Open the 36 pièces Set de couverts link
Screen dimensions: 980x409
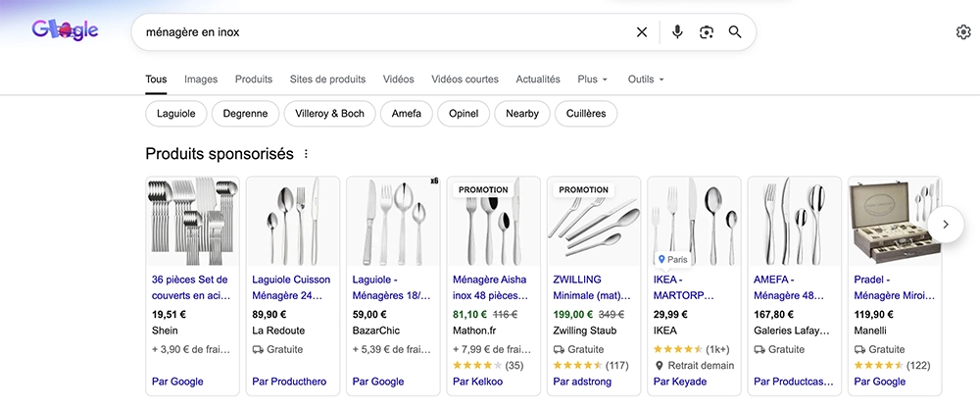191,287
